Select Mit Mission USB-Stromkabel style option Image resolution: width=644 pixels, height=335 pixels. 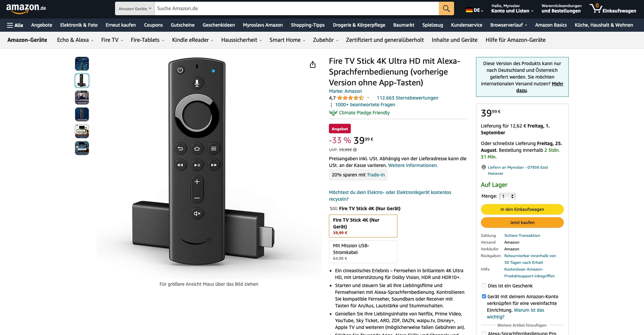[363, 252]
